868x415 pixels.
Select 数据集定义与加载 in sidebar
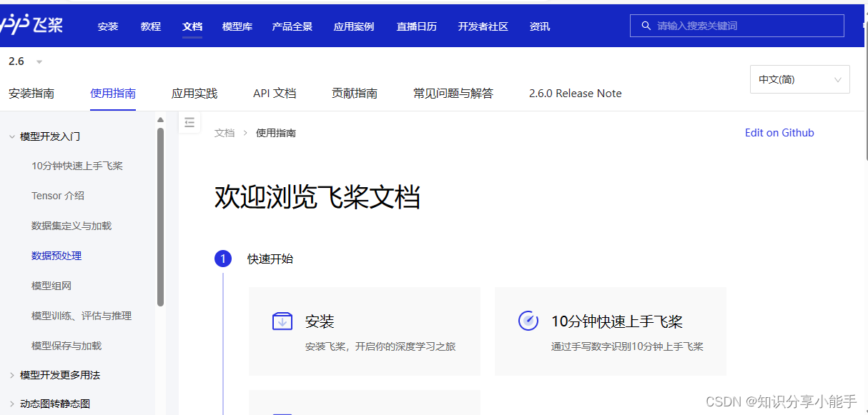(71, 226)
